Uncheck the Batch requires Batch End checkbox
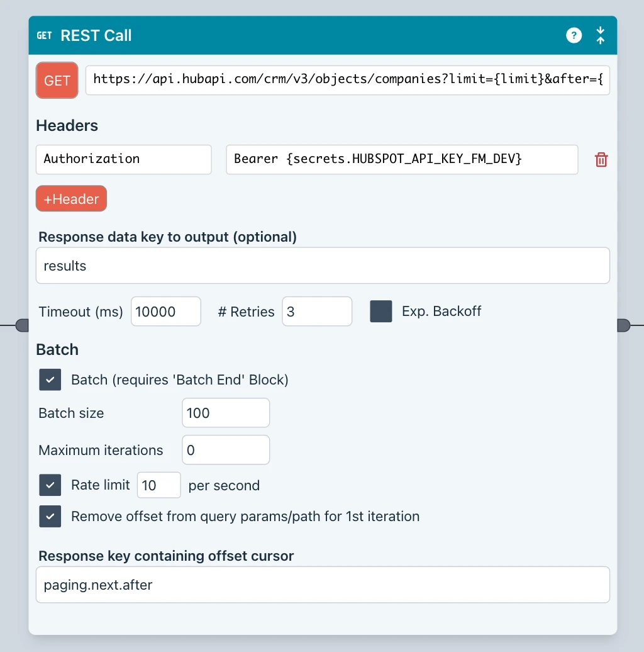This screenshot has width=644, height=652. 50,380
